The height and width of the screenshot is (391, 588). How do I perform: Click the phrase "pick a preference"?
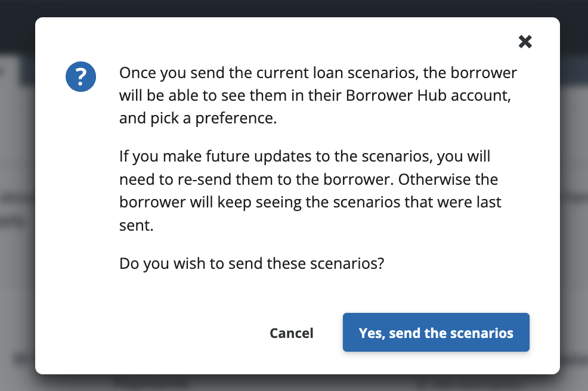coord(213,118)
